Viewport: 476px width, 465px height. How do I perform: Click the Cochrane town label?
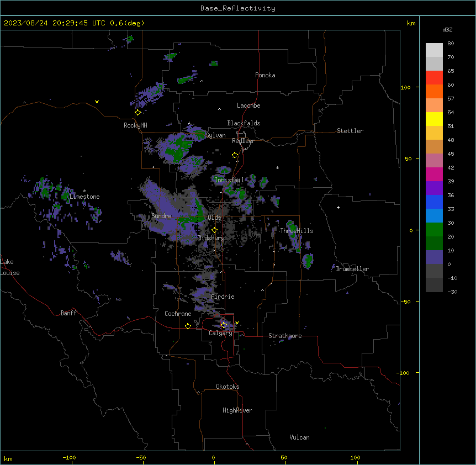[178, 314]
